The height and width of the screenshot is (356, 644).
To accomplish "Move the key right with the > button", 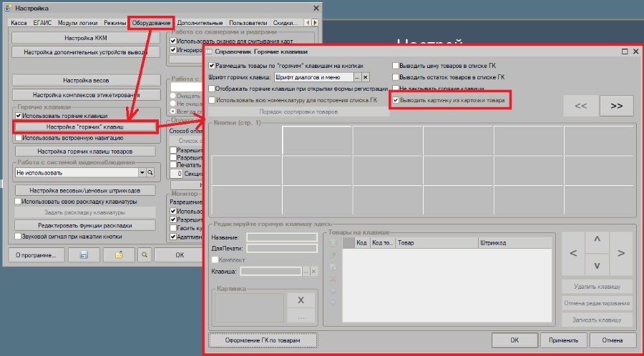I will [x=621, y=253].
